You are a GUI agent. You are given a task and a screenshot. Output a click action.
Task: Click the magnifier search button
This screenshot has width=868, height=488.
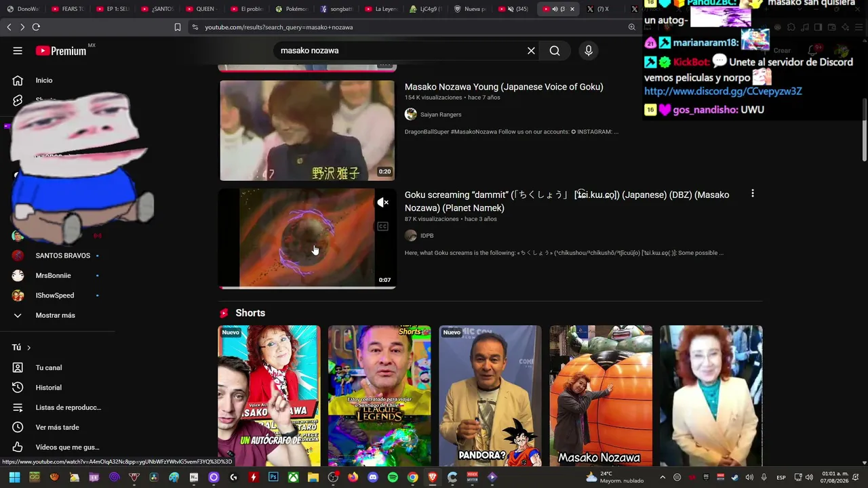tap(555, 51)
